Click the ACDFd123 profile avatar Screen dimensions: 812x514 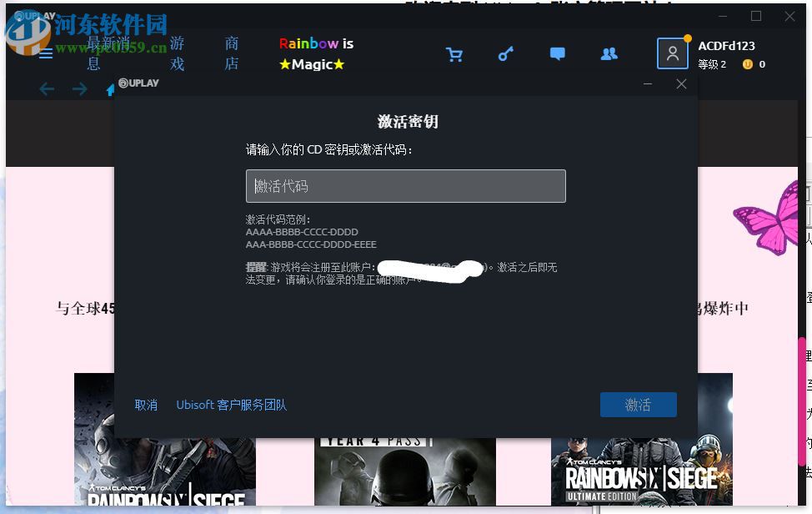click(672, 53)
